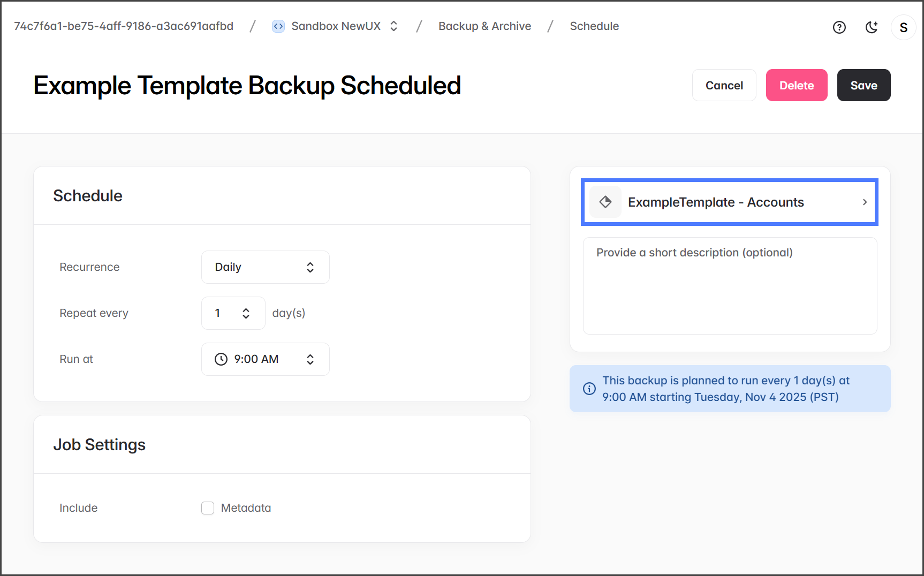Click the ExampleTemplate diamond tag icon
The image size is (924, 576).
click(605, 202)
